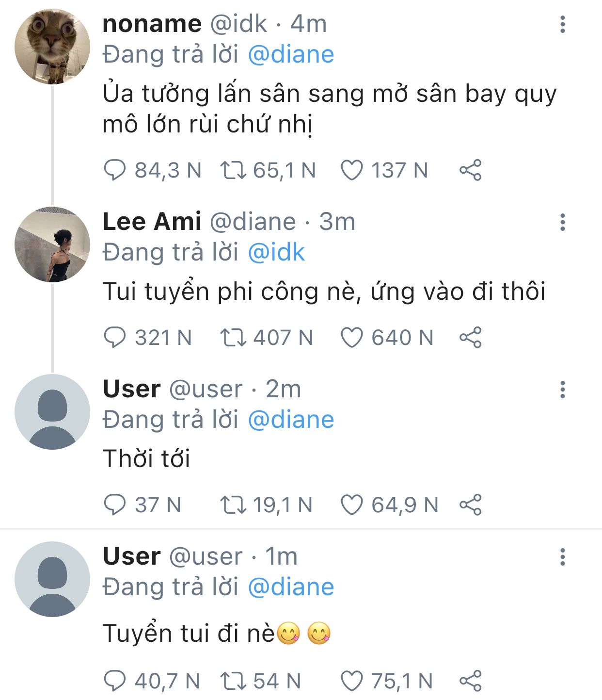Open the @idk mention in Lee Ami's reply

[276, 252]
